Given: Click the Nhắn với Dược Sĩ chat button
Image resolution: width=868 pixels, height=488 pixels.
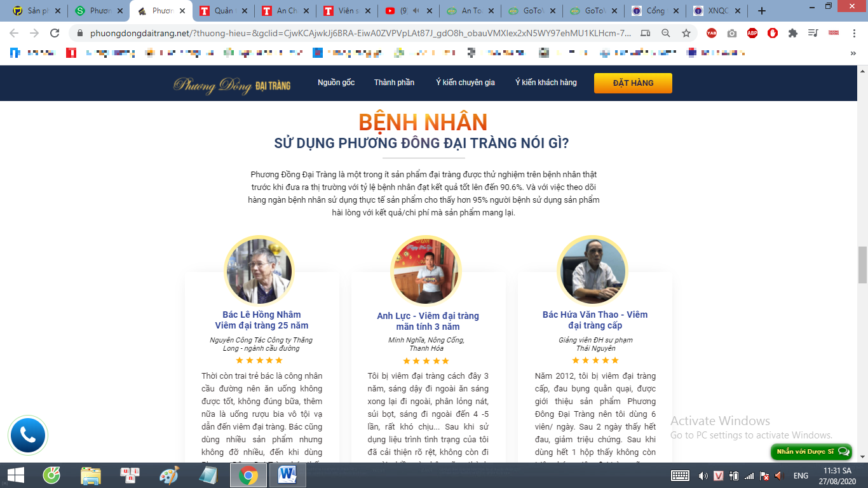Looking at the screenshot, I should pyautogui.click(x=811, y=452).
